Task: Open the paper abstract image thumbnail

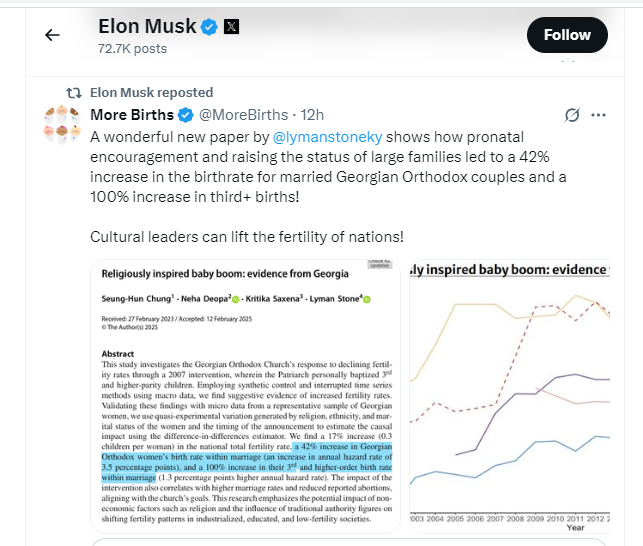Action: (x=245, y=396)
